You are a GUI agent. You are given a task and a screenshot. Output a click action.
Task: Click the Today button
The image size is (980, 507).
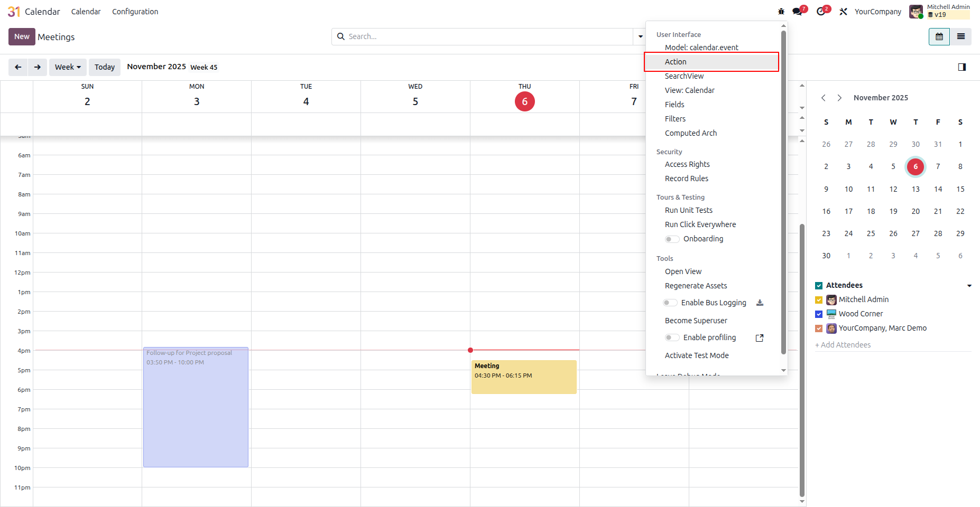click(105, 67)
